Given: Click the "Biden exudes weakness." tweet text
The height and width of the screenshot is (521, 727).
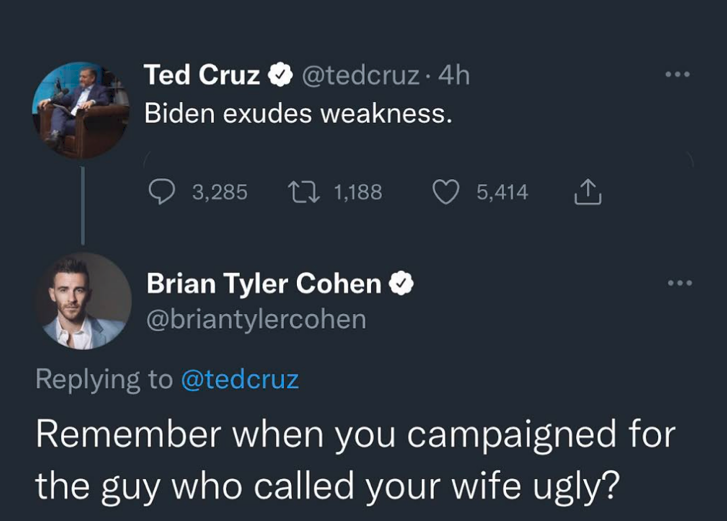Looking at the screenshot, I should coord(298,114).
